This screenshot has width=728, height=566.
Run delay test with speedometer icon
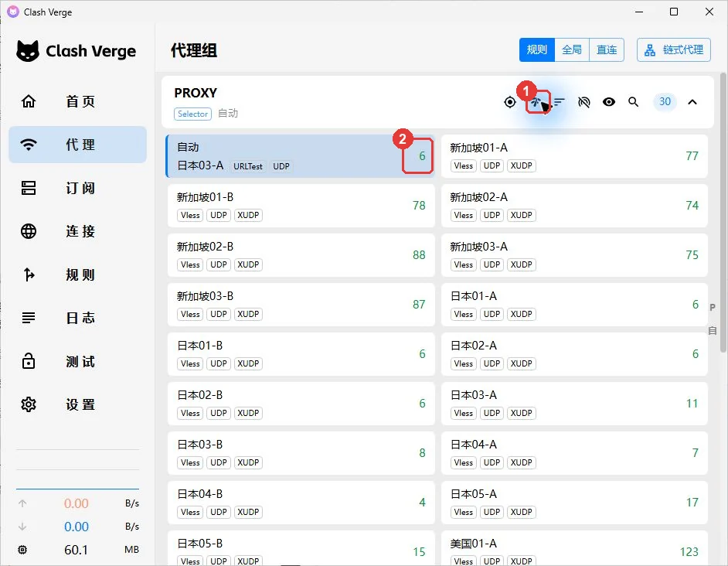click(x=536, y=102)
